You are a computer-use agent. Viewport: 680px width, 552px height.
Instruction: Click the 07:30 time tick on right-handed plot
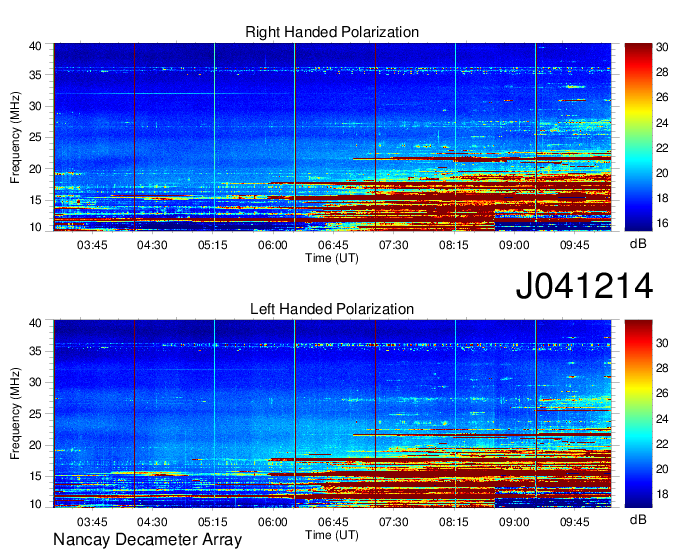pos(393,245)
